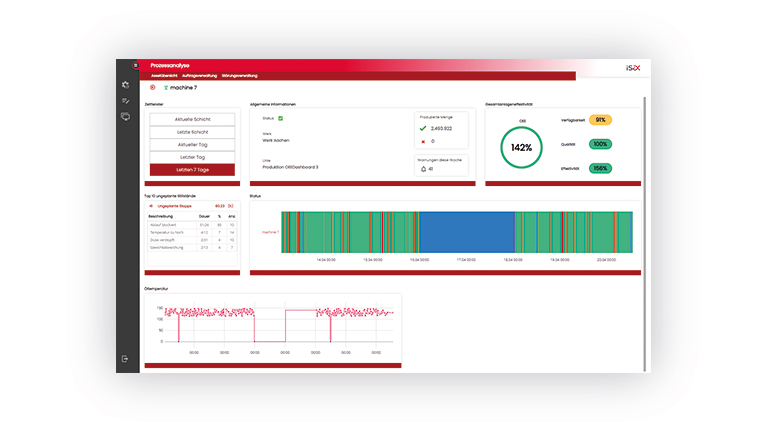The image size is (766, 431).
Task: Select the Ablauf blockiert table row
Action: click(x=192, y=225)
